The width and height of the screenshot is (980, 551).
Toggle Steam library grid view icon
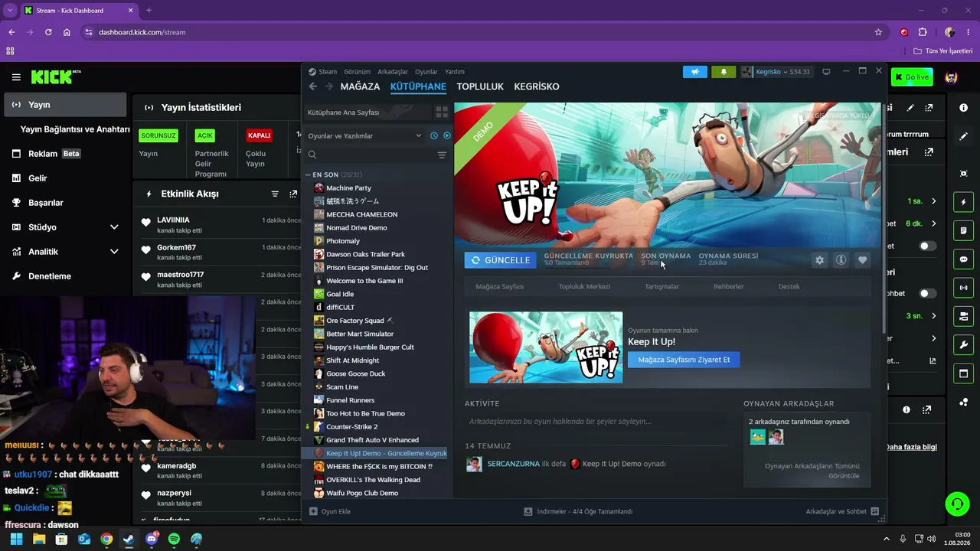pos(442,112)
